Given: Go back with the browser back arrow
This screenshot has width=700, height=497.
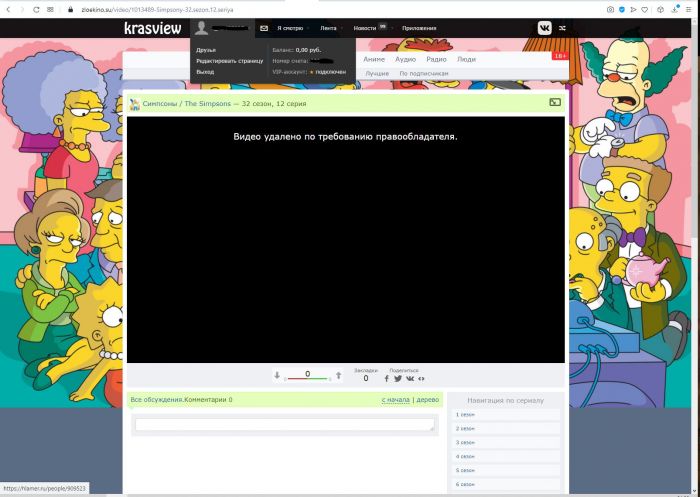Looking at the screenshot, I should [x=8, y=9].
